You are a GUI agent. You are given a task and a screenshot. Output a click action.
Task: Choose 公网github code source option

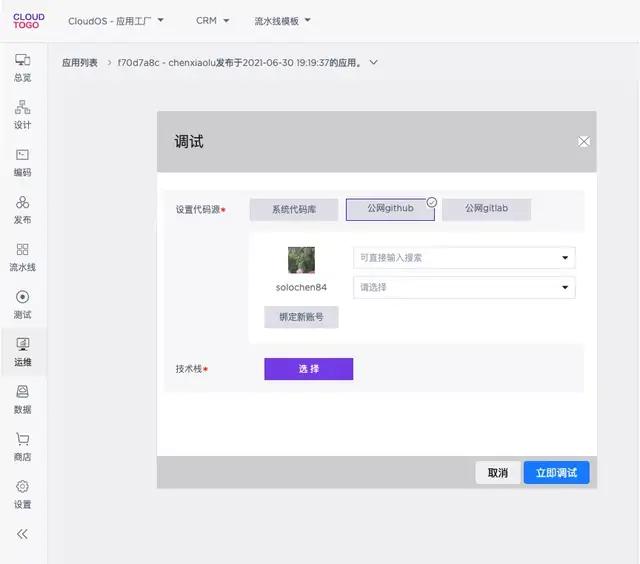pos(390,209)
